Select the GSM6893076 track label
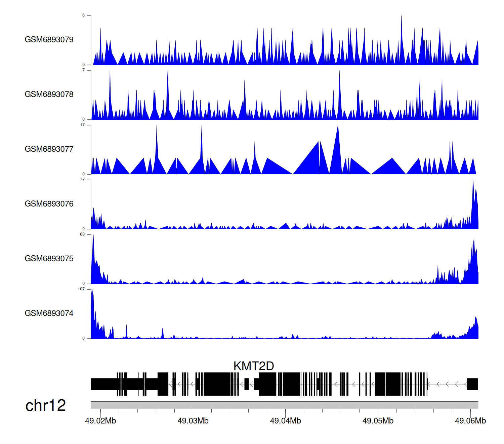Viewport: 504px width, 444px height. 49,204
